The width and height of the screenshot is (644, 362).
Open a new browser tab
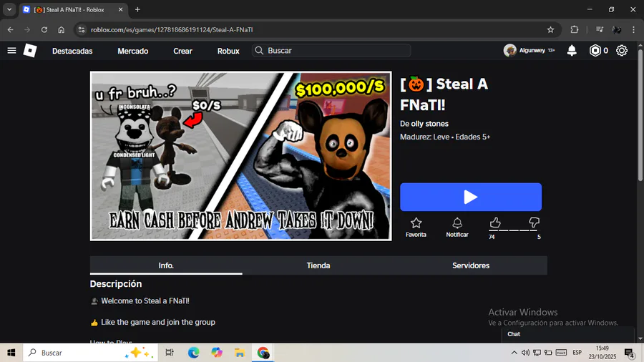click(137, 9)
